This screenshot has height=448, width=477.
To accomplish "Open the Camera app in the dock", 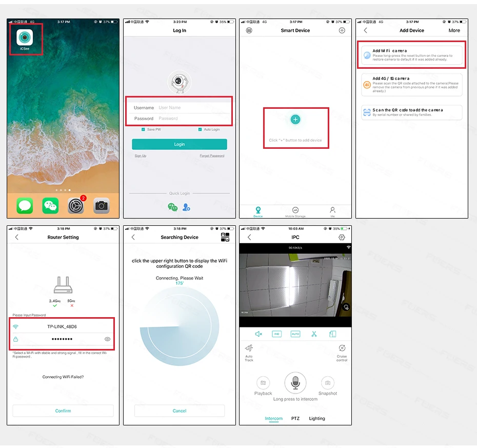I will click(x=102, y=206).
